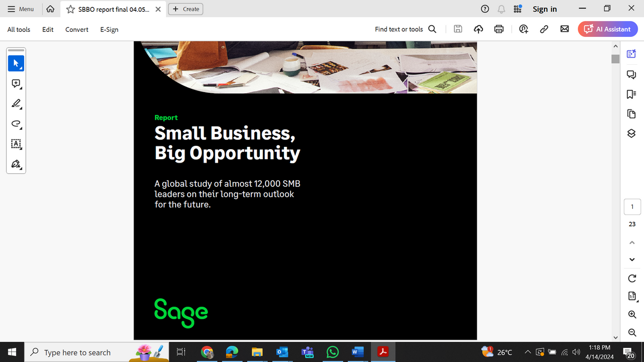Open the notifications bell
The width and height of the screenshot is (644, 362).
[x=501, y=9]
